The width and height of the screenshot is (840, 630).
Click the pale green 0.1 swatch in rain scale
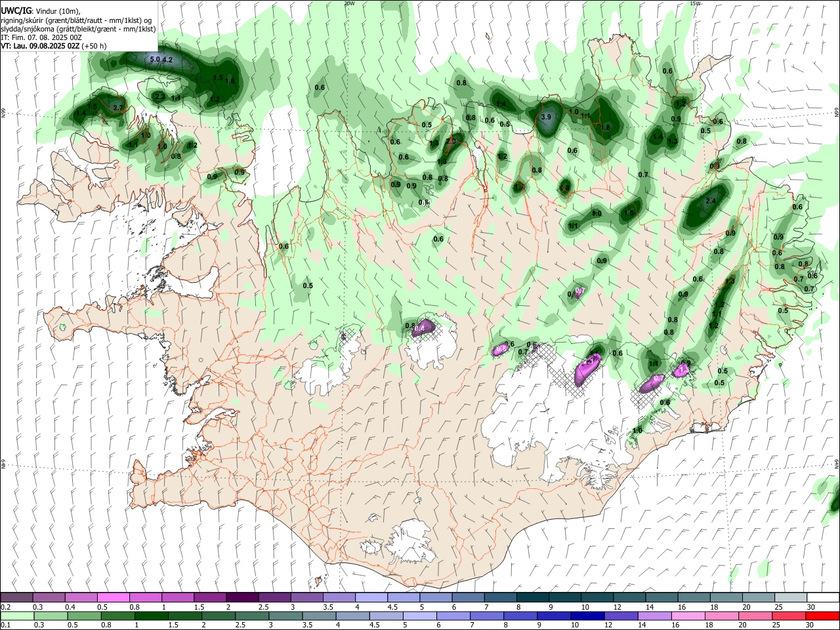(x=16, y=616)
